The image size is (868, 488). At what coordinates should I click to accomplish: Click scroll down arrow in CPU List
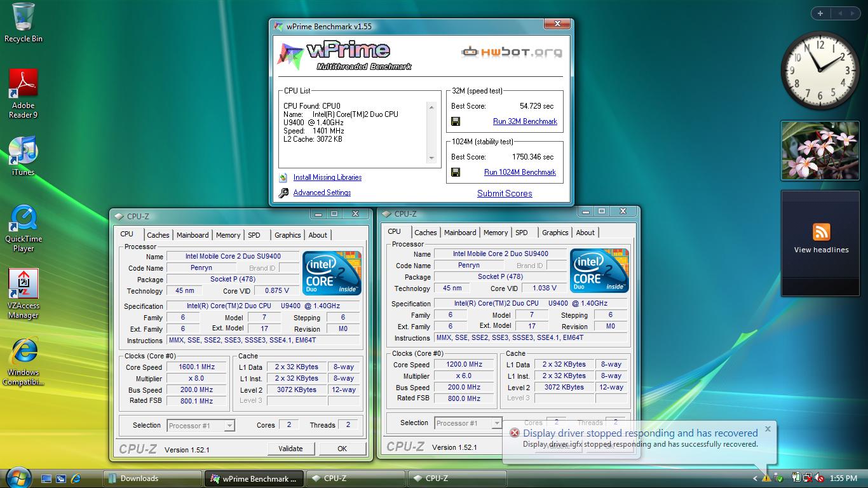432,158
